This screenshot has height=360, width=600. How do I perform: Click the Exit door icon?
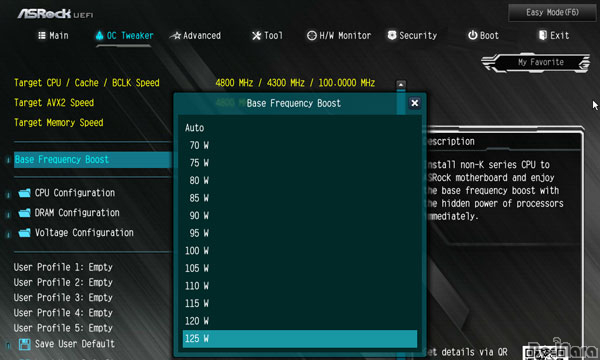pyautogui.click(x=543, y=35)
